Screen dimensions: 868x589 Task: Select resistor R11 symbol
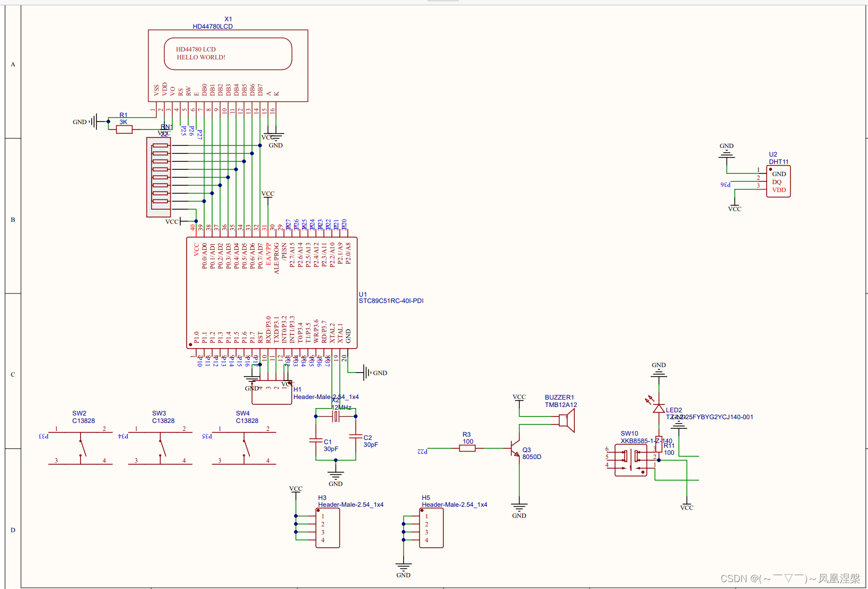point(659,445)
